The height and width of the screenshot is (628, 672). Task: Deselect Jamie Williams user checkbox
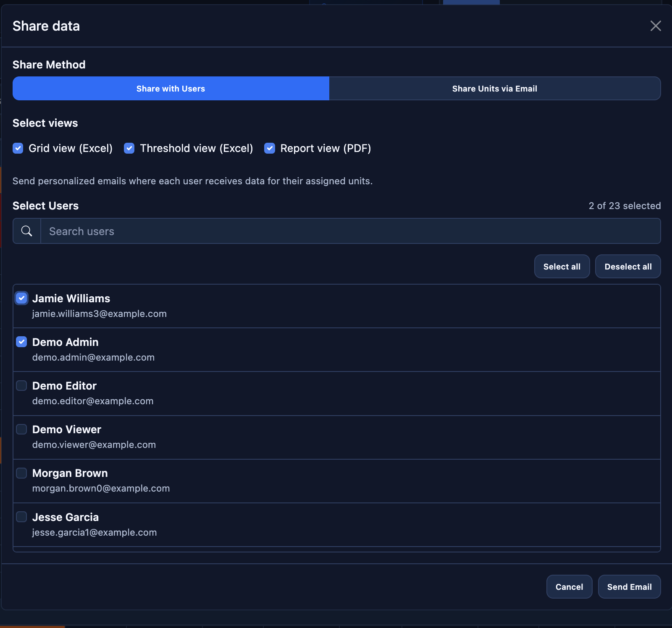click(x=22, y=298)
